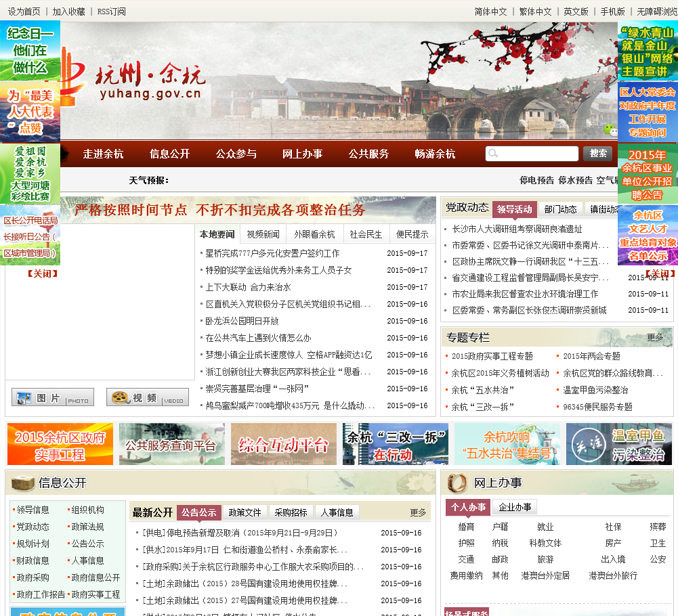Open the 停电预告 link in ticker
The height and width of the screenshot is (616, 678).
[x=536, y=180]
